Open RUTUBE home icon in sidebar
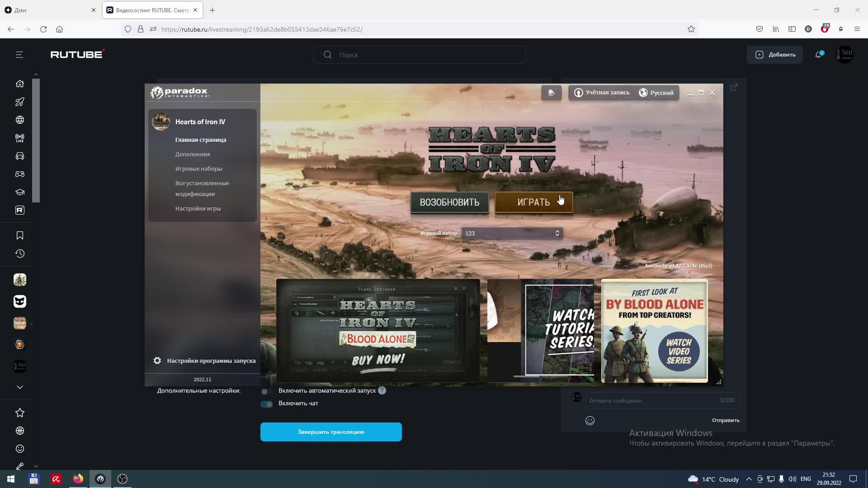This screenshot has width=868, height=488. pyautogui.click(x=20, y=84)
